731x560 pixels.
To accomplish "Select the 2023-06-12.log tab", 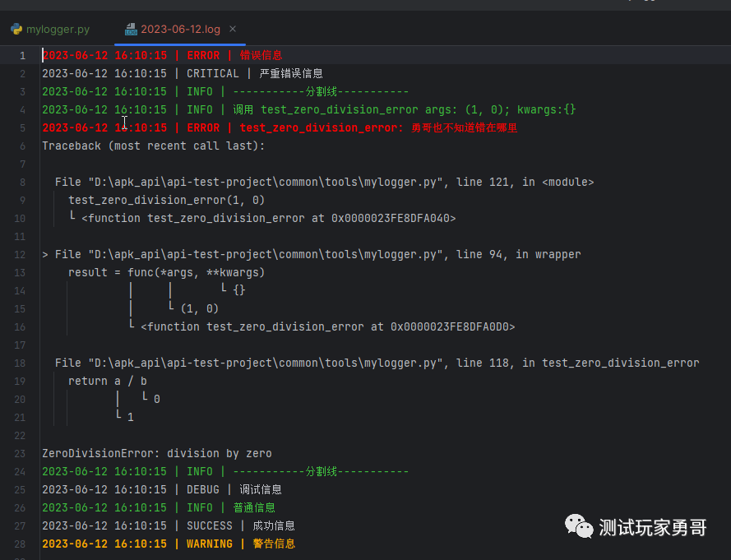I will pos(180,30).
